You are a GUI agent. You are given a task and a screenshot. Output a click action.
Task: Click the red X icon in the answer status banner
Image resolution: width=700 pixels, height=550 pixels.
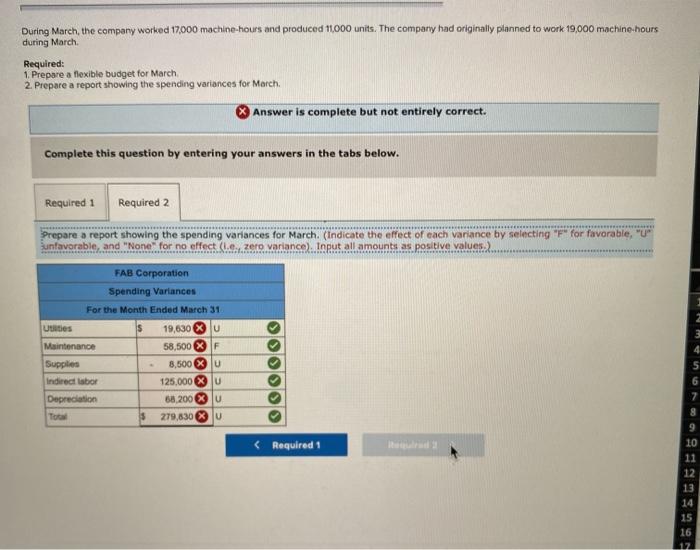click(242, 112)
